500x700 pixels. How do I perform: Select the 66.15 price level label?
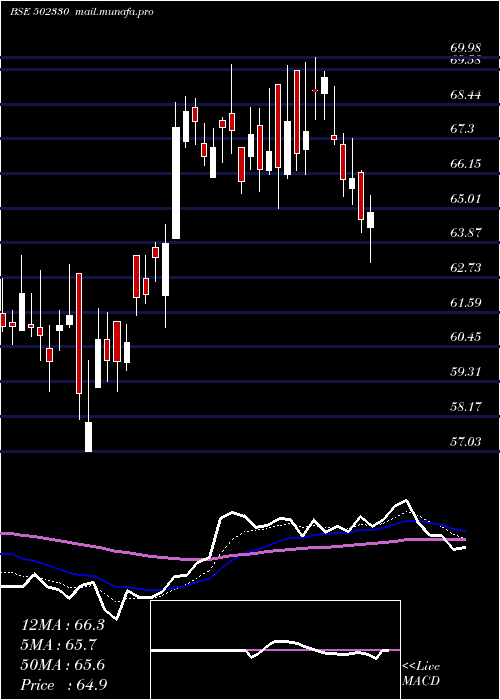click(x=465, y=164)
